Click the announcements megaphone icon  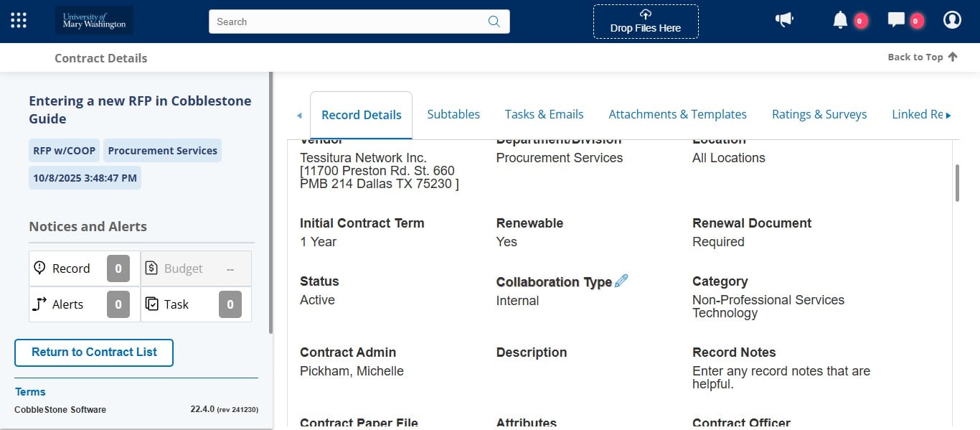pos(784,19)
